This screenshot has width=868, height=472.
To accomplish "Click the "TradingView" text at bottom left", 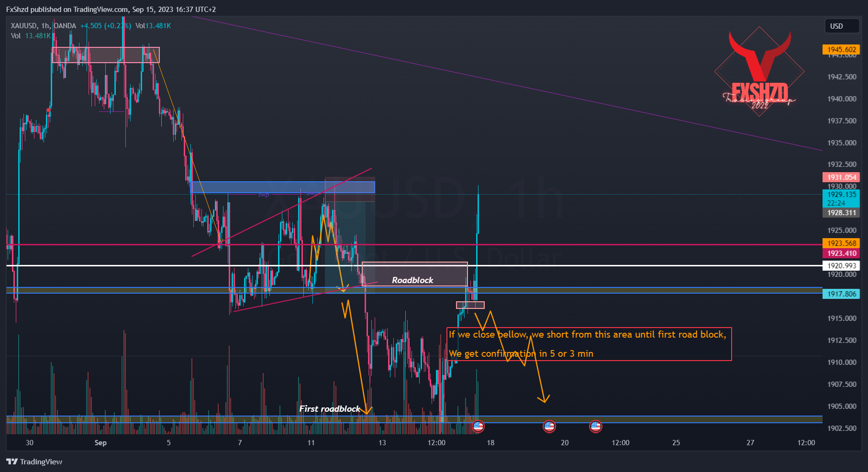I will (41, 461).
